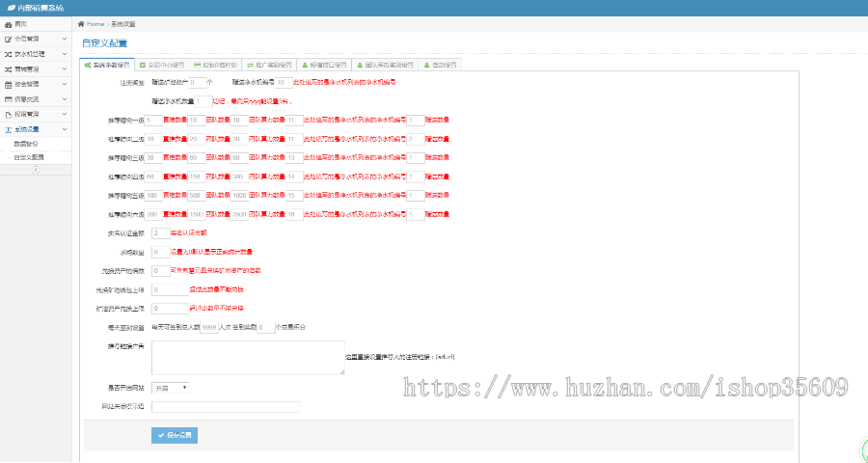
Task: Select the 系统参数设置 tab
Action: pos(107,65)
